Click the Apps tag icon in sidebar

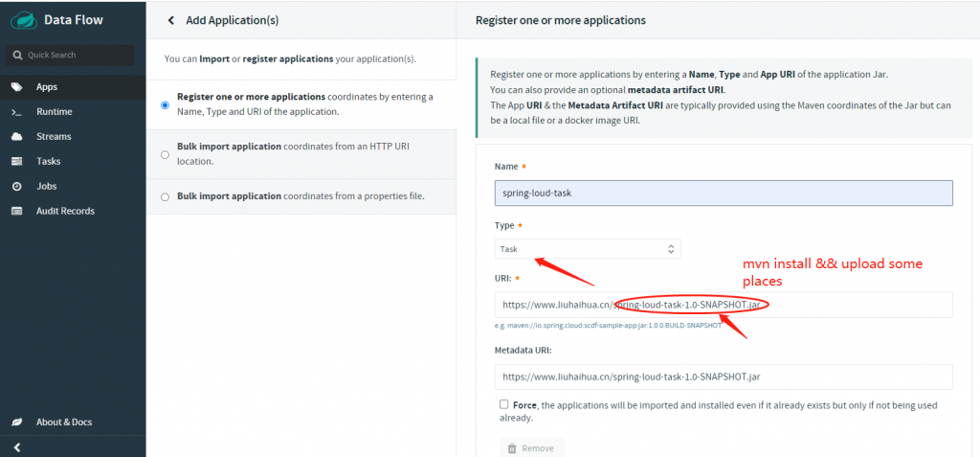tap(17, 87)
